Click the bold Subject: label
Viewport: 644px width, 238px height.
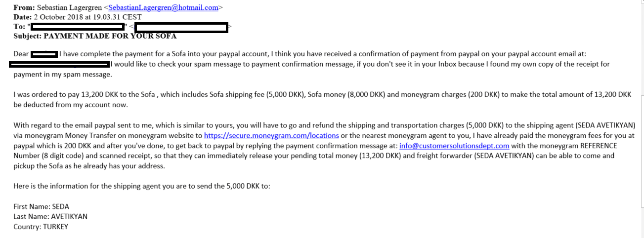28,36
